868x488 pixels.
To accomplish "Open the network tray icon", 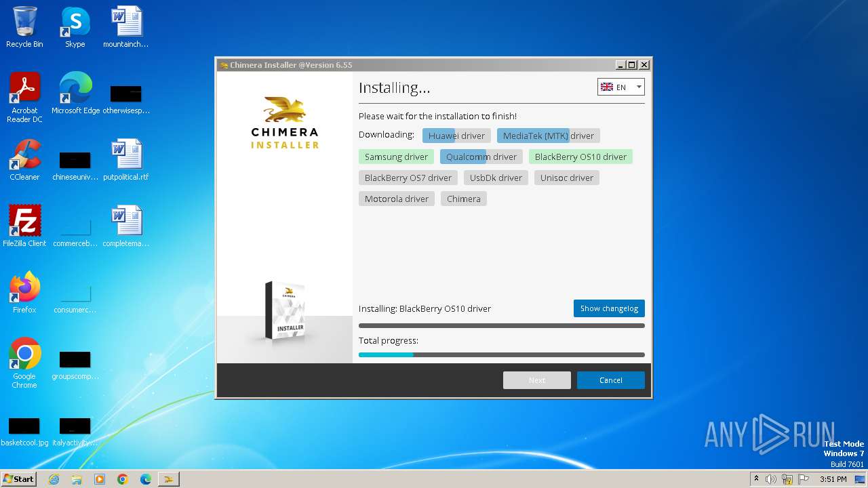I will (x=787, y=479).
